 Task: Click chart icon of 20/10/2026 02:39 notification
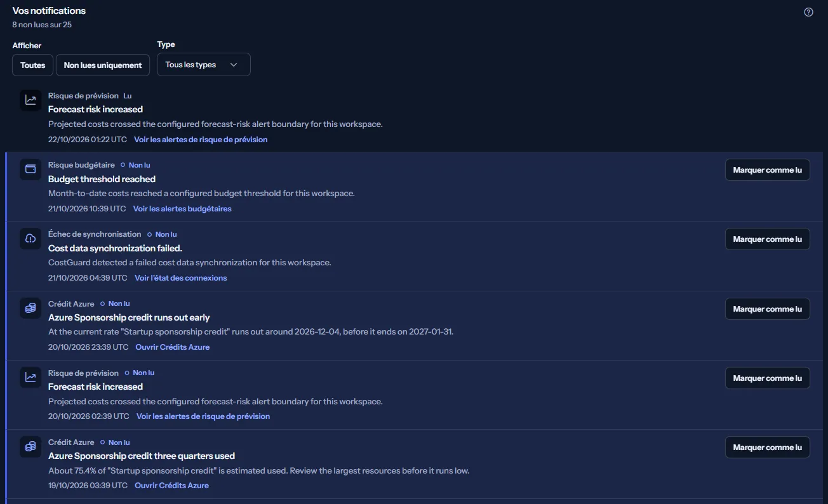(x=30, y=378)
